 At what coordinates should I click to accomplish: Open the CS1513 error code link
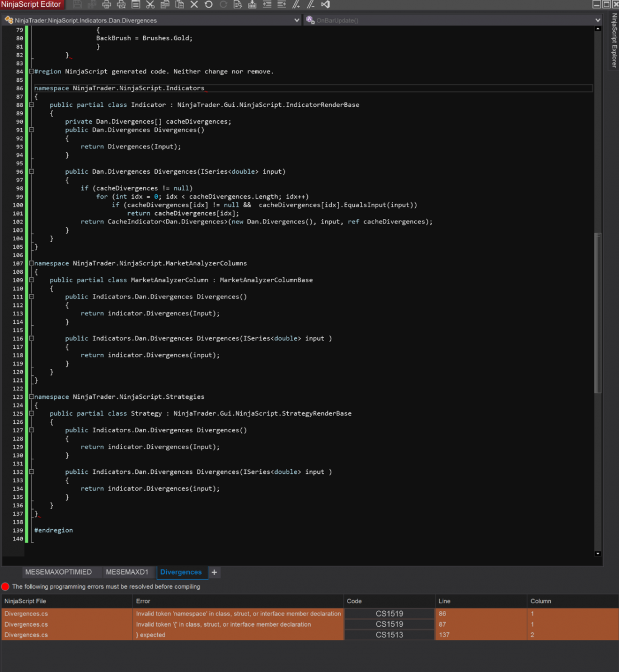click(x=390, y=635)
